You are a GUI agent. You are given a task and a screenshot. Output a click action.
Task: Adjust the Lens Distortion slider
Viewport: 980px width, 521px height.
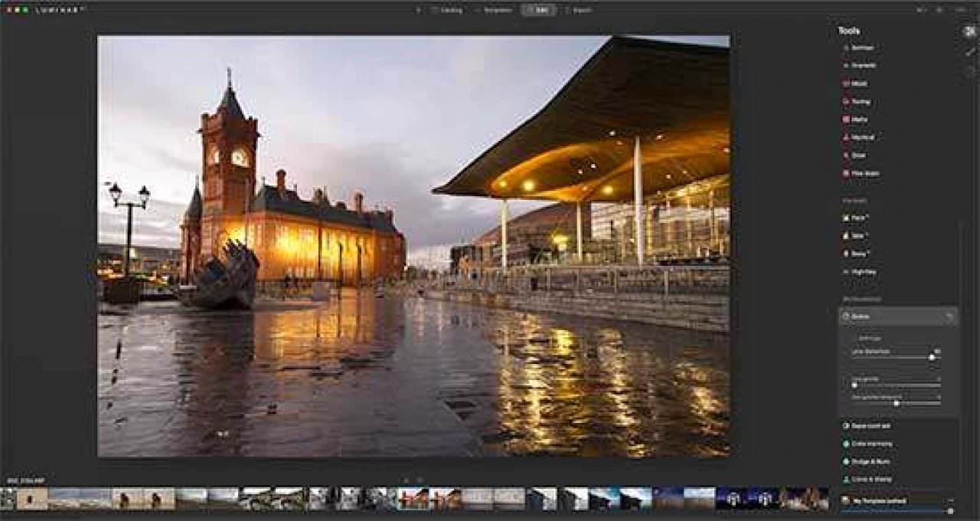click(x=896, y=357)
